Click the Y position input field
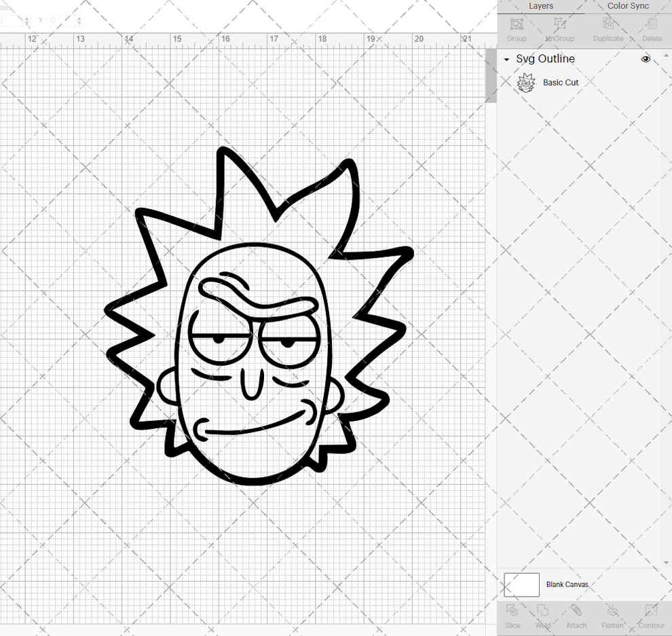This screenshot has width=672, height=636. 58,20
